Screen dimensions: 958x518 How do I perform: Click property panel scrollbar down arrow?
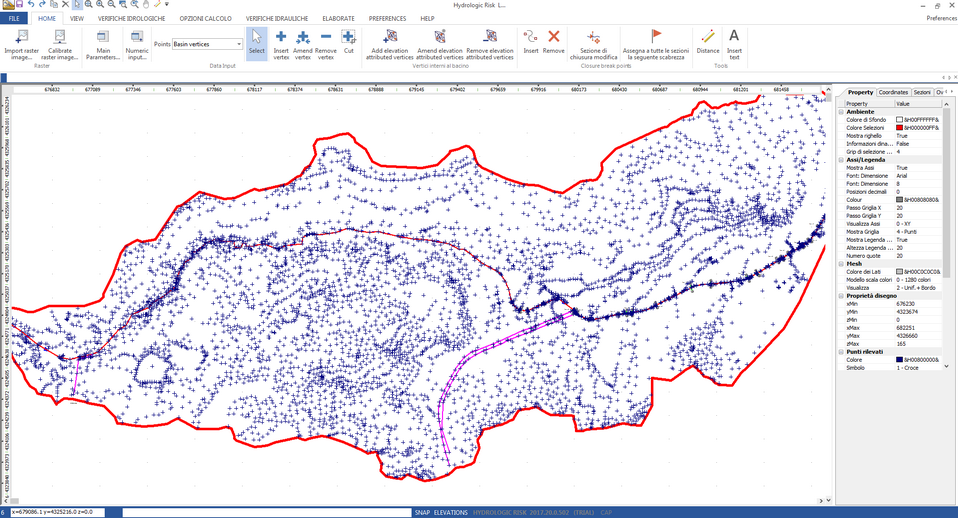coord(946,366)
